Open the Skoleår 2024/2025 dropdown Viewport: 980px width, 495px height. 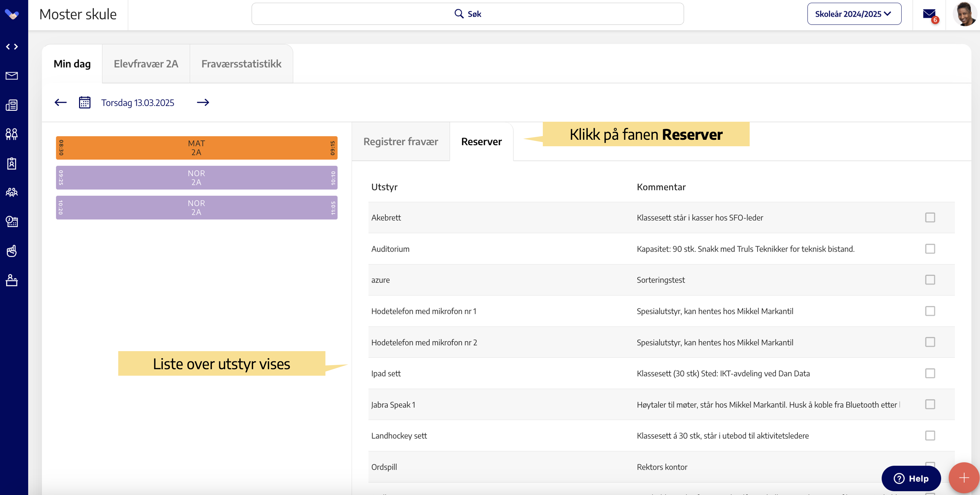click(854, 14)
